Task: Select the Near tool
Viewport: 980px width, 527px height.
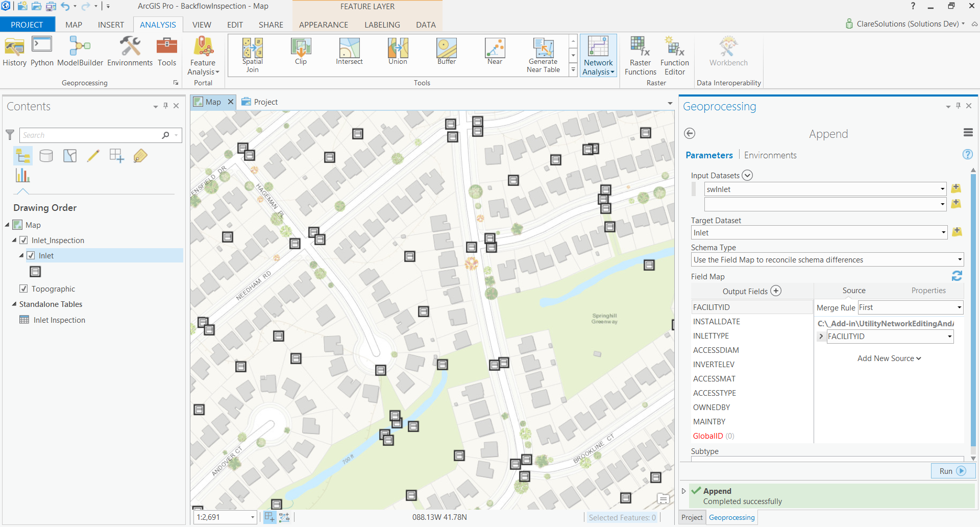Action: [495, 52]
